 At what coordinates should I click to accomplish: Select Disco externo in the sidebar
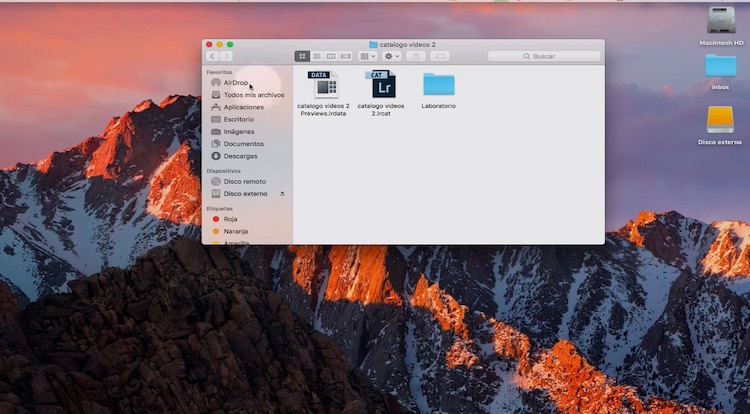pyautogui.click(x=245, y=194)
